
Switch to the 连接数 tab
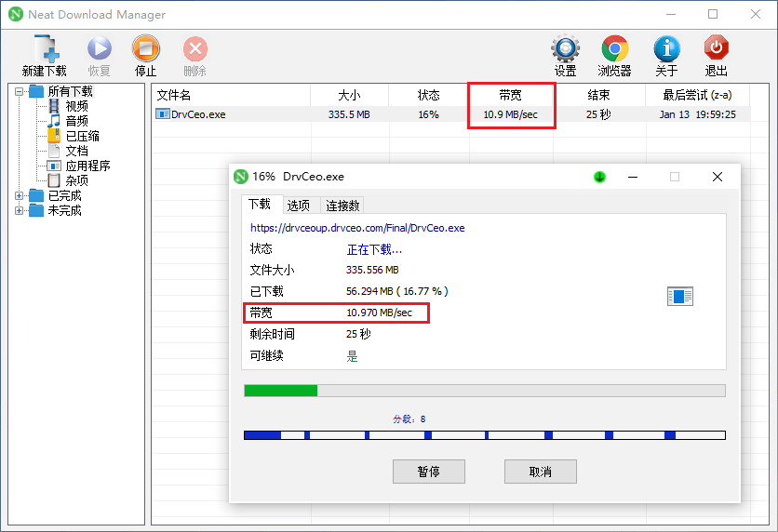[342, 206]
